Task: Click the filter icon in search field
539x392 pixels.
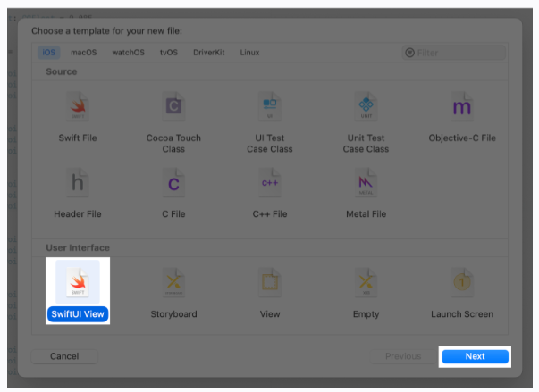Action: pos(409,53)
